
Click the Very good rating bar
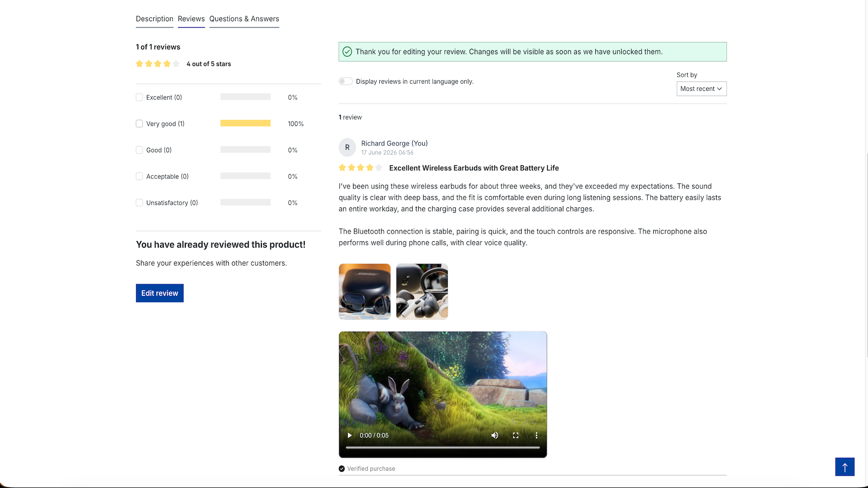coord(245,123)
